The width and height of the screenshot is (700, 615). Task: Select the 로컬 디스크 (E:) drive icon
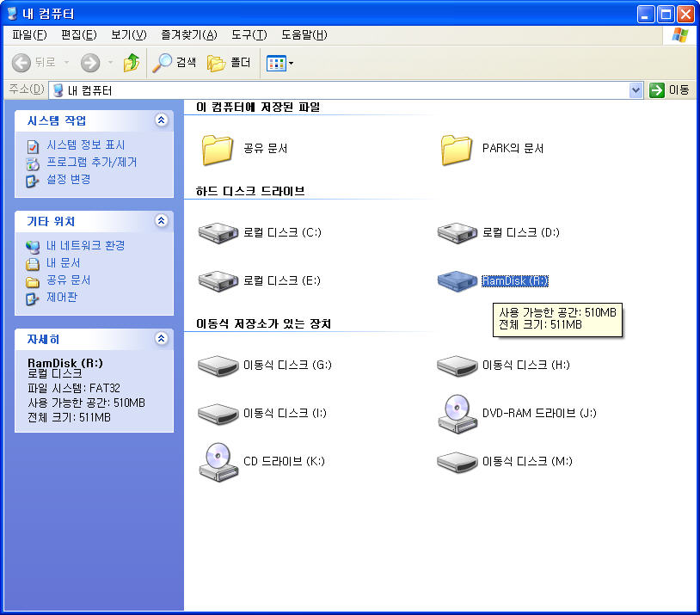(218, 281)
